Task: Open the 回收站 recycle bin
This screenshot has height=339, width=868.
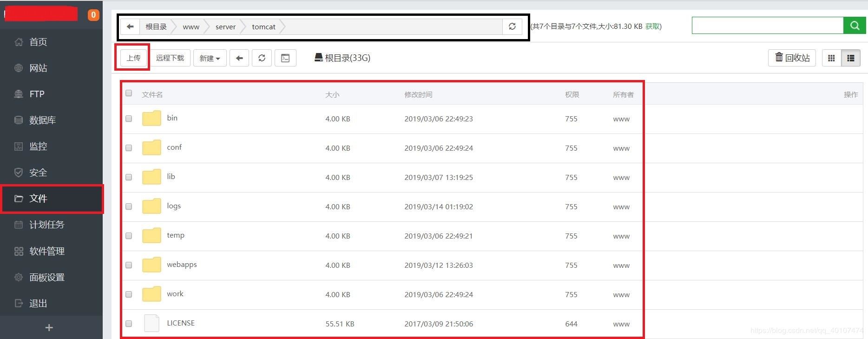Action: pos(792,58)
